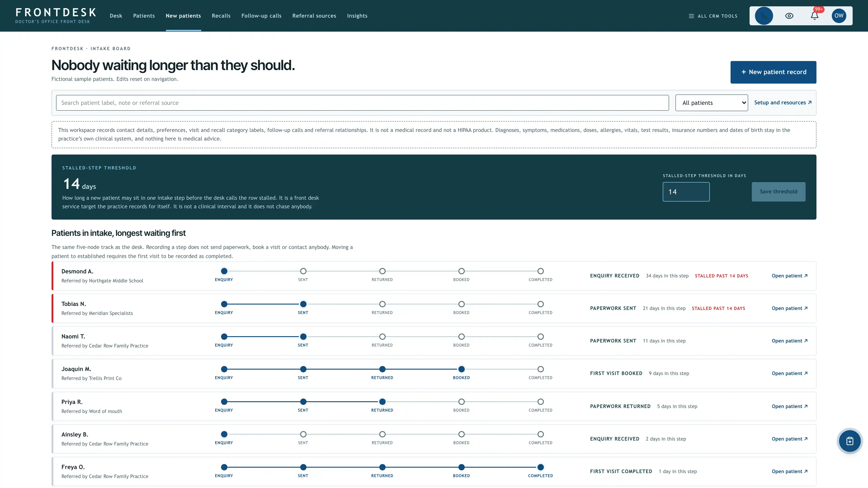Click the 'Referred by Northgate Middle School' text
868x488 pixels.
(x=102, y=281)
